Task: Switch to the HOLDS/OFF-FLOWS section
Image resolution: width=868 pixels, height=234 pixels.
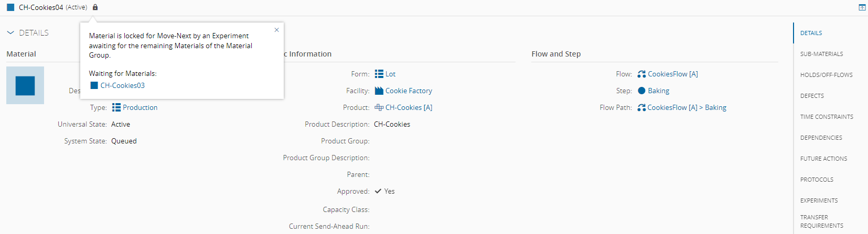Action: click(x=826, y=75)
